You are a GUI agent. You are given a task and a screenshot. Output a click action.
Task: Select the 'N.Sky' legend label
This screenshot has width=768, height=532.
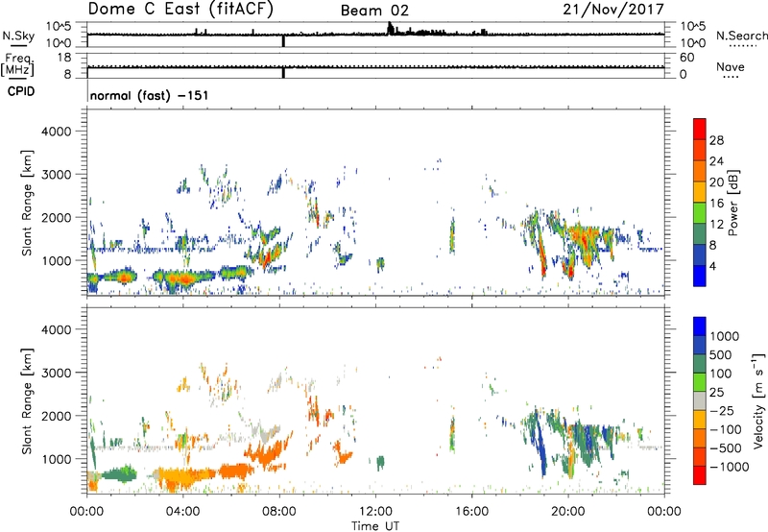pyautogui.click(x=18, y=36)
